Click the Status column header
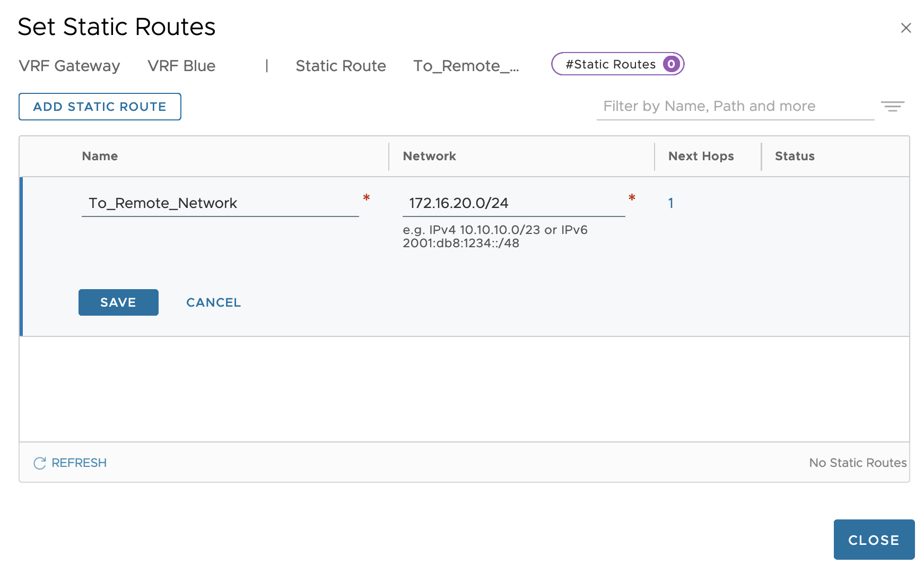Screen dimensions: 924x573 click(794, 157)
